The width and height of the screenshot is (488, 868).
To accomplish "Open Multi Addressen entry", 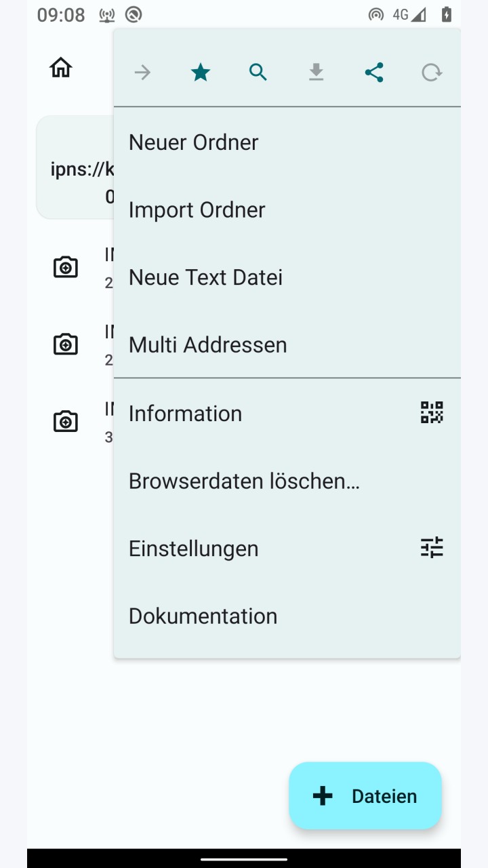I will (x=287, y=344).
